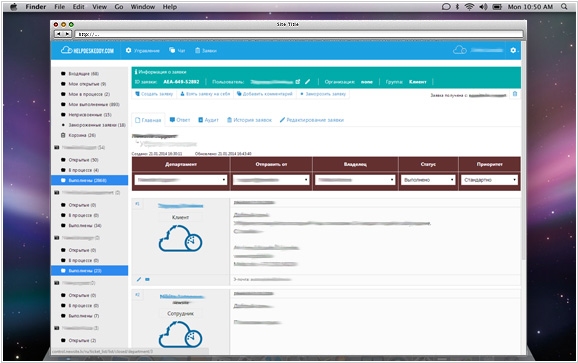
Task: Switch to the Главная tab
Action: [148, 120]
